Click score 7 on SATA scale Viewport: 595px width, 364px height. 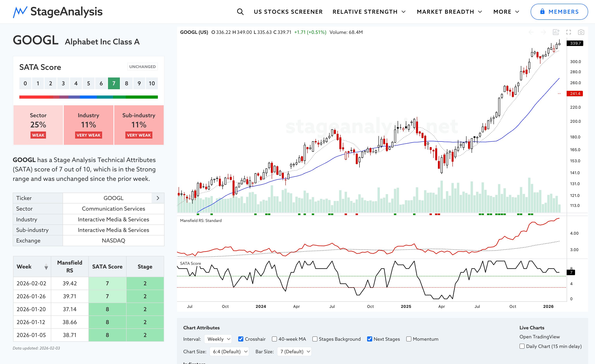click(114, 83)
